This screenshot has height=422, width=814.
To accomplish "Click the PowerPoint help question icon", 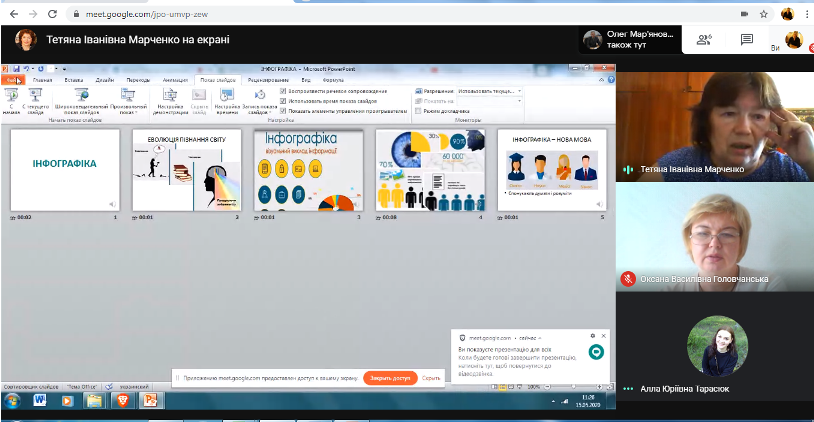I will pos(611,79).
